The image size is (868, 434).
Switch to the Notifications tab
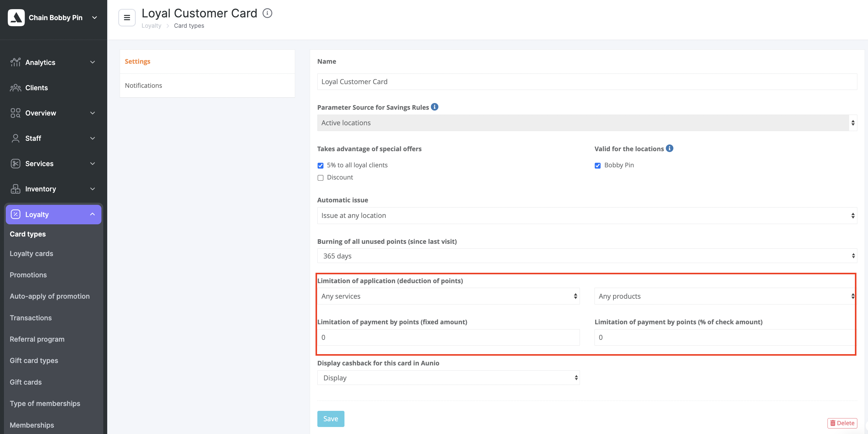pyautogui.click(x=207, y=85)
